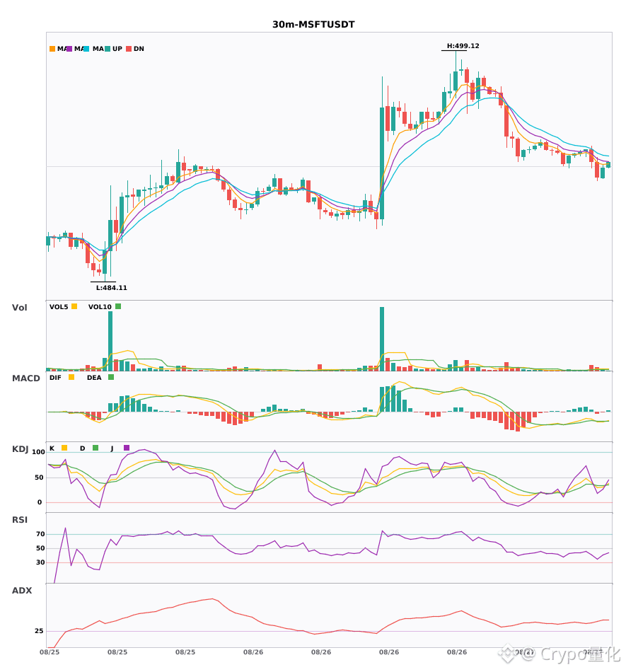Click the green UP legend swatch
626x672 pixels.
click(108, 49)
